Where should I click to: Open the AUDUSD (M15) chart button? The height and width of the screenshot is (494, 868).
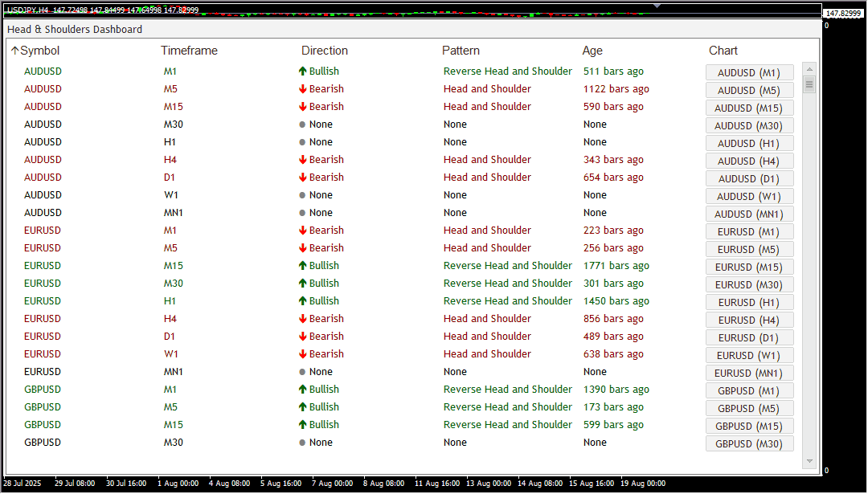(x=750, y=108)
